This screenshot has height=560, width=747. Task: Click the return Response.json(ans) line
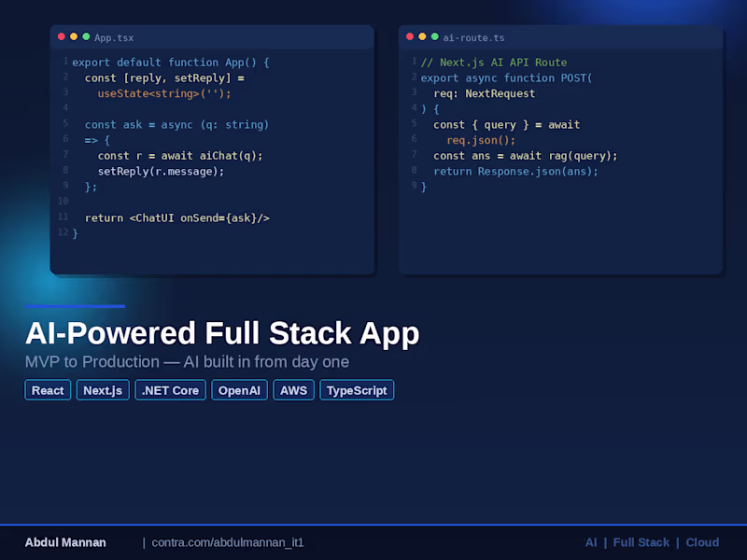(x=515, y=172)
